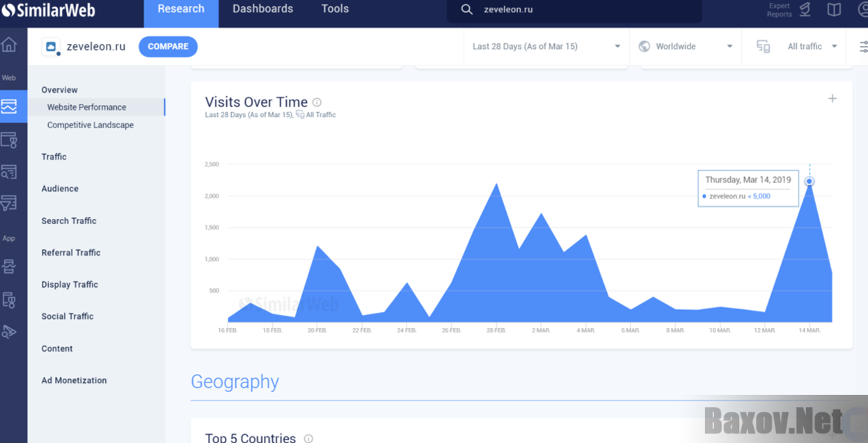The height and width of the screenshot is (443, 868).
Task: Click info icon next to Top 5 Countries
Action: coord(308,439)
